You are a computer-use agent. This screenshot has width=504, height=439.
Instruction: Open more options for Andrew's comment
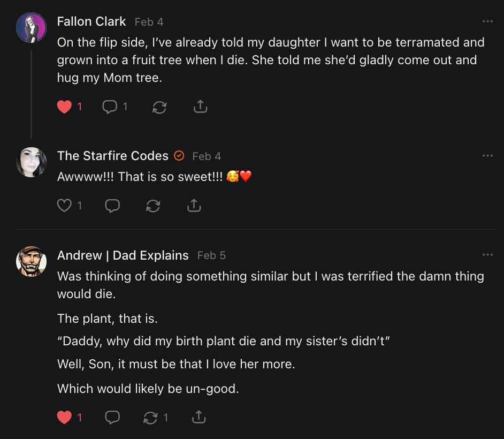click(x=487, y=255)
